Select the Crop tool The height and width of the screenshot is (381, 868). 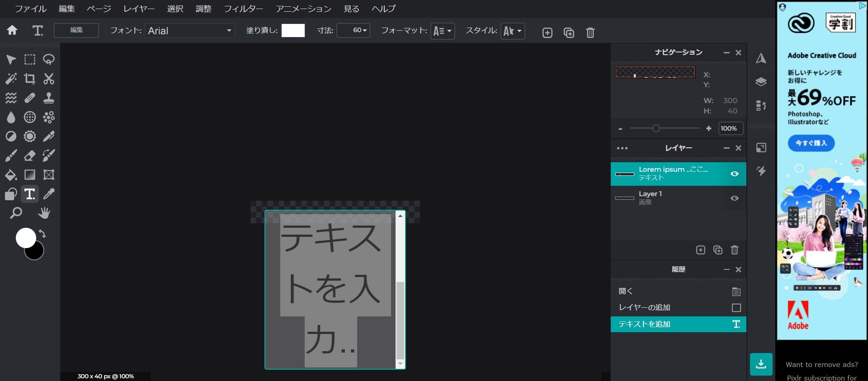tap(30, 79)
